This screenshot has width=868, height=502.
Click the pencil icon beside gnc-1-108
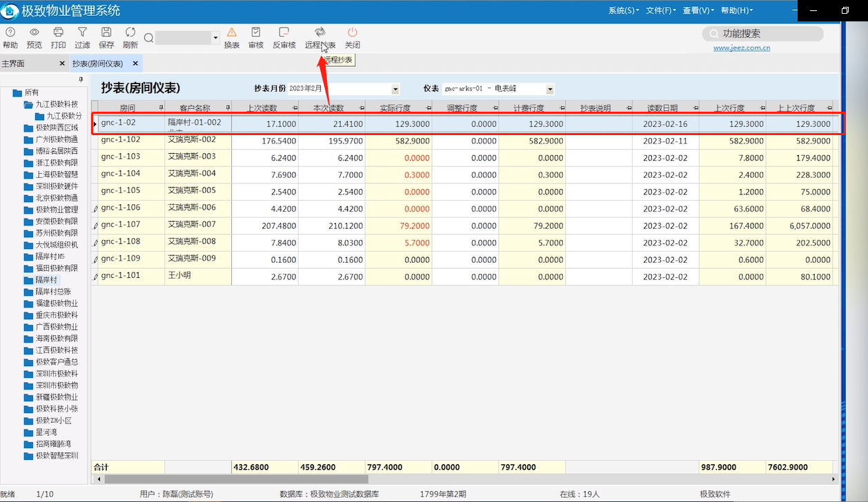[95, 243]
